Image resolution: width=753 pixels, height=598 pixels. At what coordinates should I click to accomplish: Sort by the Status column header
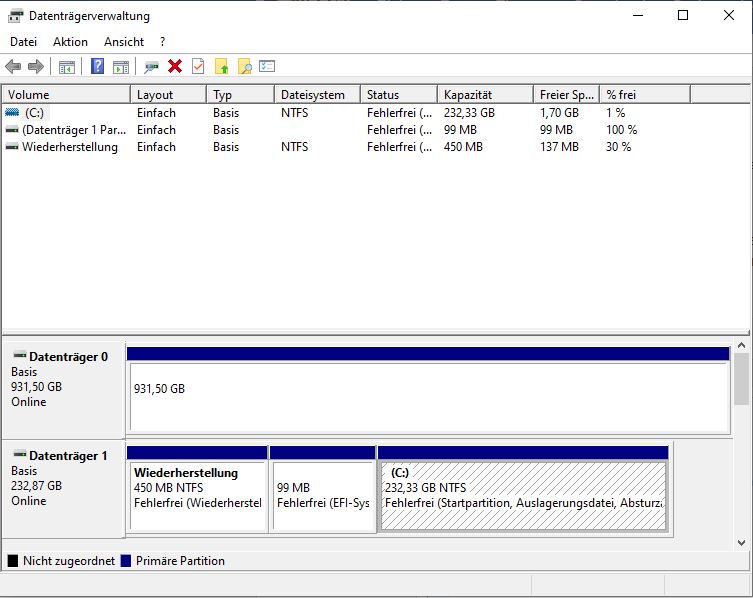tap(399, 95)
